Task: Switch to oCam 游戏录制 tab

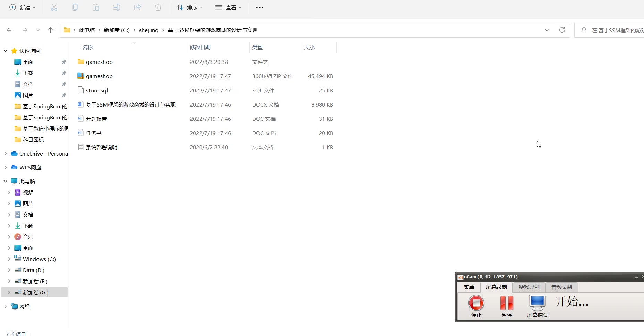Action: coord(529,287)
